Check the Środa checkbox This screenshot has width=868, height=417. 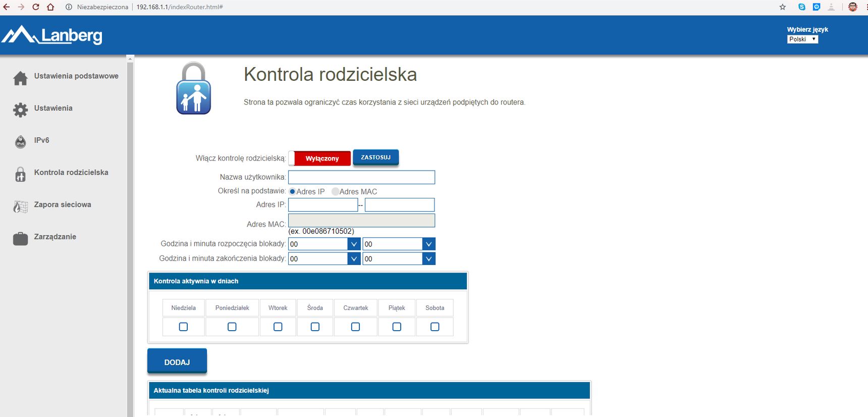point(315,327)
